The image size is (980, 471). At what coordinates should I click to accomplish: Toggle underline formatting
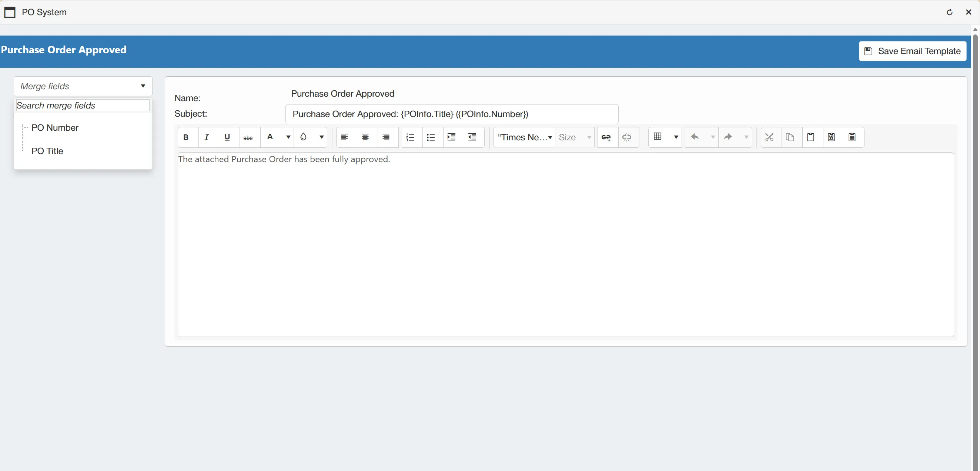pyautogui.click(x=227, y=137)
